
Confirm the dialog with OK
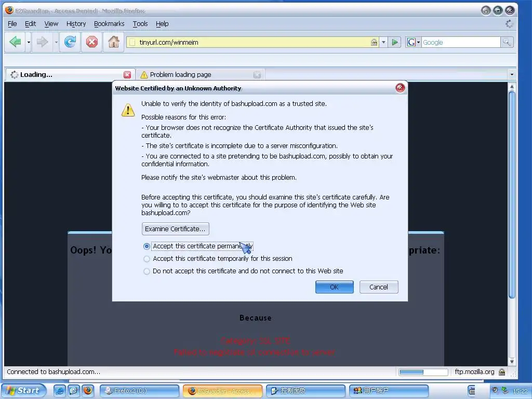pyautogui.click(x=334, y=287)
